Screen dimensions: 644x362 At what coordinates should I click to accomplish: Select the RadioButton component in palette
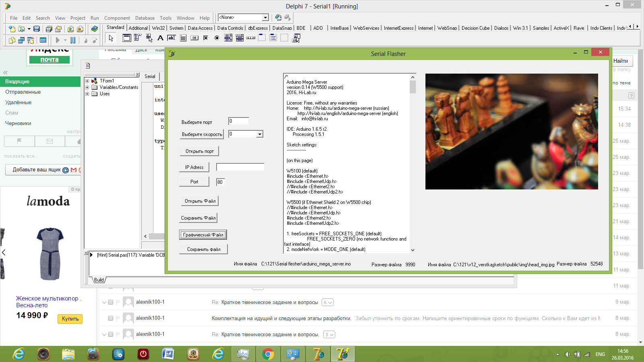click(x=217, y=38)
